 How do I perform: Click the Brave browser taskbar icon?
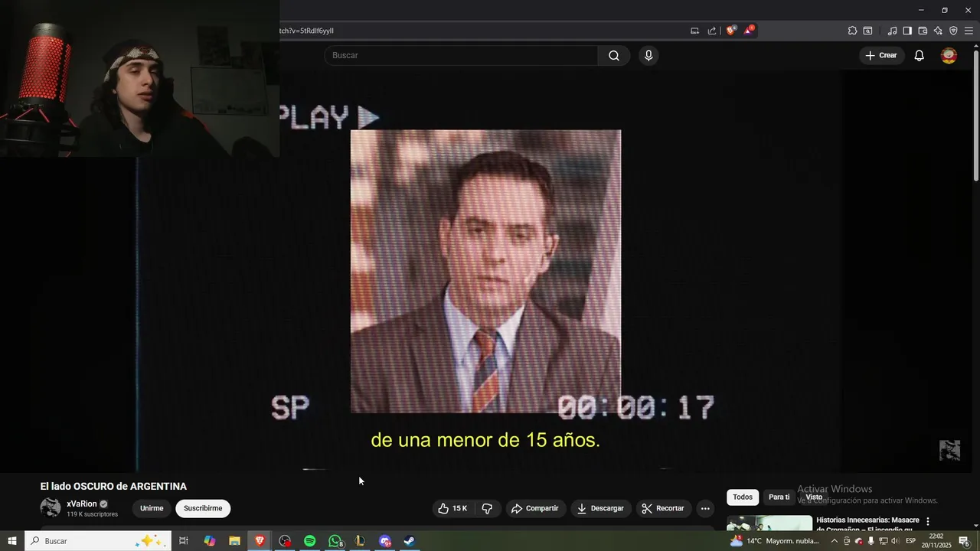(x=260, y=541)
